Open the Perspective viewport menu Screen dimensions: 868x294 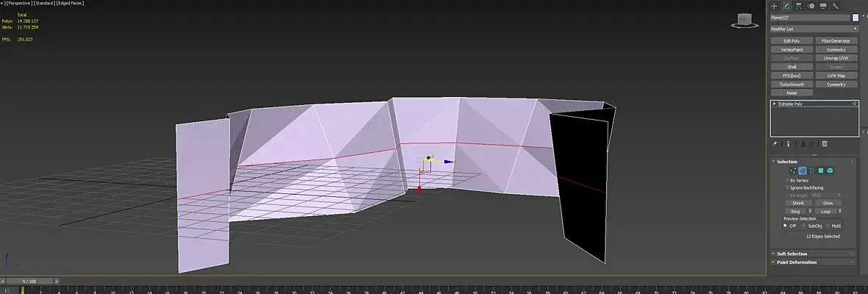coord(18,3)
